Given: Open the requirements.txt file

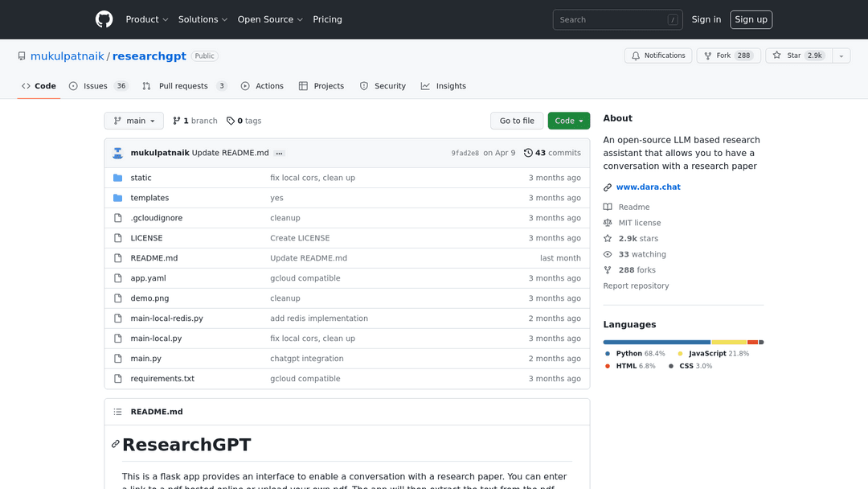Looking at the screenshot, I should coord(162,379).
